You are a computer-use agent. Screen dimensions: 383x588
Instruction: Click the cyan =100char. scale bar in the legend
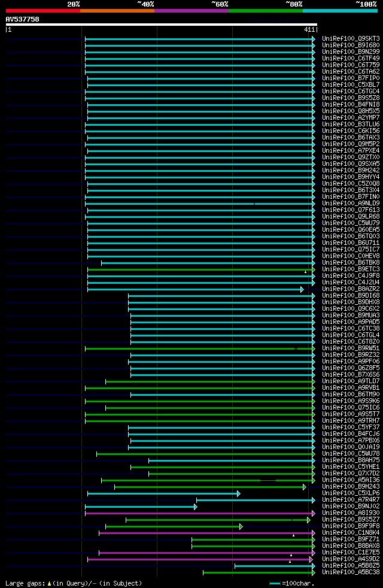(x=275, y=583)
